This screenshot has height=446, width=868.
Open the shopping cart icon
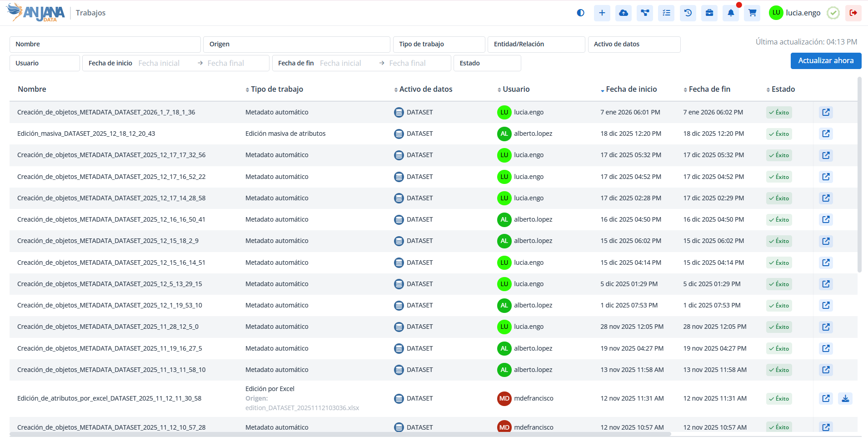[x=752, y=13]
